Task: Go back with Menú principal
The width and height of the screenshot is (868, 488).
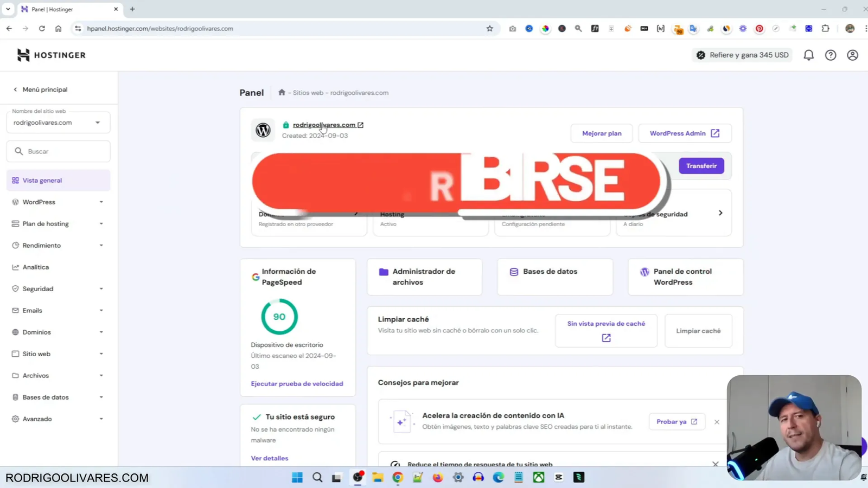Action: (x=40, y=89)
